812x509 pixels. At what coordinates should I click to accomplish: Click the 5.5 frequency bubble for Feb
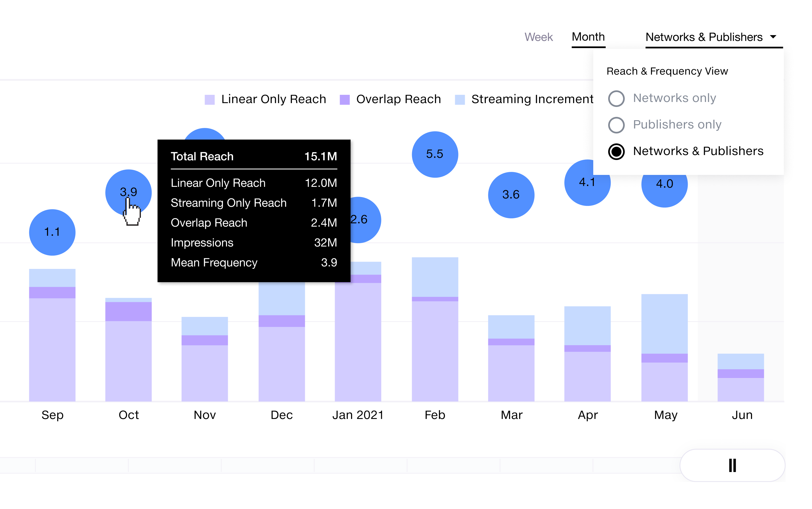click(x=435, y=154)
